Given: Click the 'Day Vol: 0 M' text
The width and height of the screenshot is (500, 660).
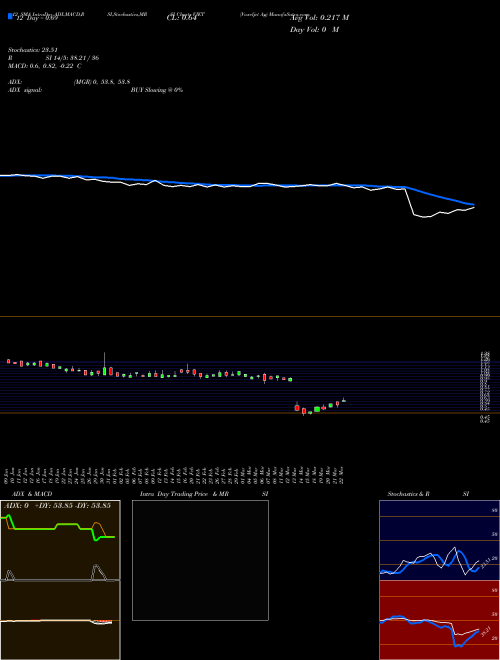Looking at the screenshot, I should pos(314,30).
